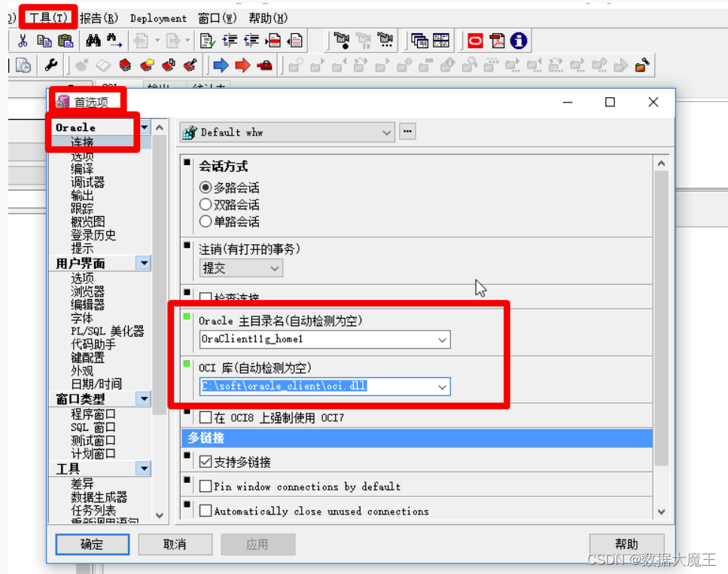Screen dimensions: 728x574
Task: Select 登录历史 in the tree
Action: pos(93,235)
